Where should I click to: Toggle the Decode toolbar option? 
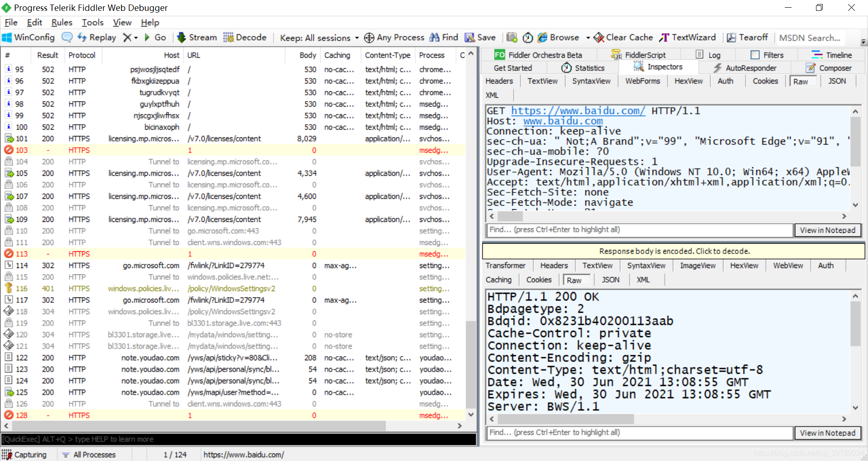click(x=245, y=38)
